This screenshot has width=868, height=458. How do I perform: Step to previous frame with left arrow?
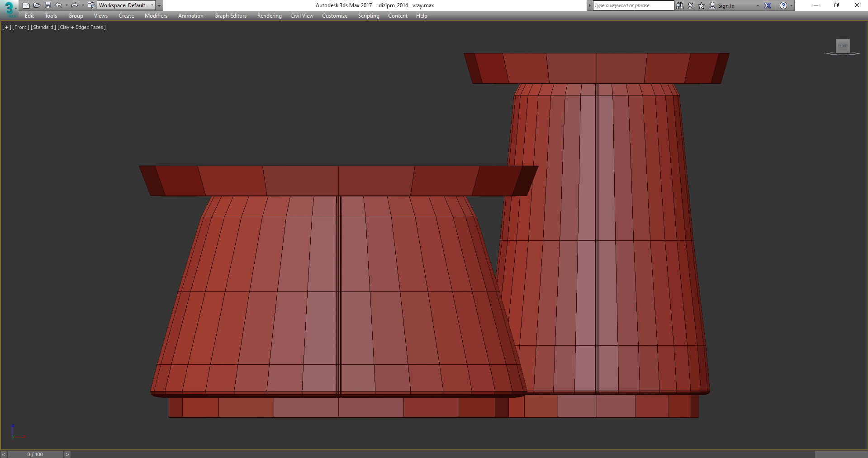(4, 454)
